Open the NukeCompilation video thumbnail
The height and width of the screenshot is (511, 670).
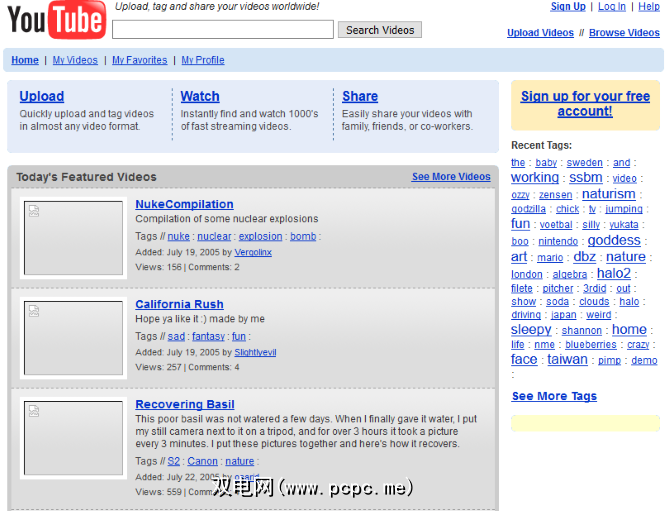(x=73, y=238)
